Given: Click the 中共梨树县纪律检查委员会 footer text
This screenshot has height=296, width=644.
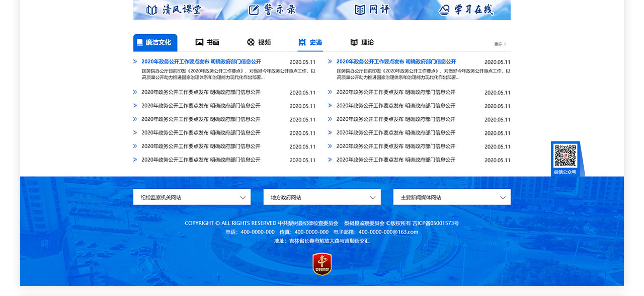Looking at the screenshot, I should click(x=308, y=223).
